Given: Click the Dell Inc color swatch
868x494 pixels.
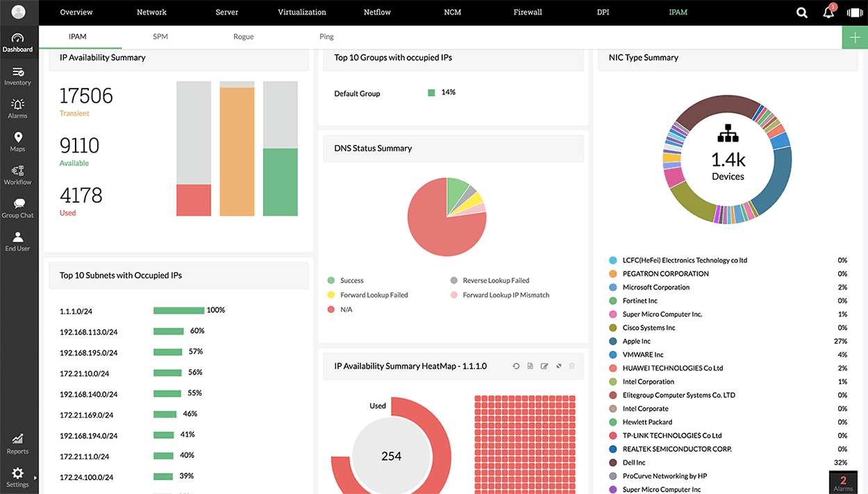Looking at the screenshot, I should click(613, 463).
